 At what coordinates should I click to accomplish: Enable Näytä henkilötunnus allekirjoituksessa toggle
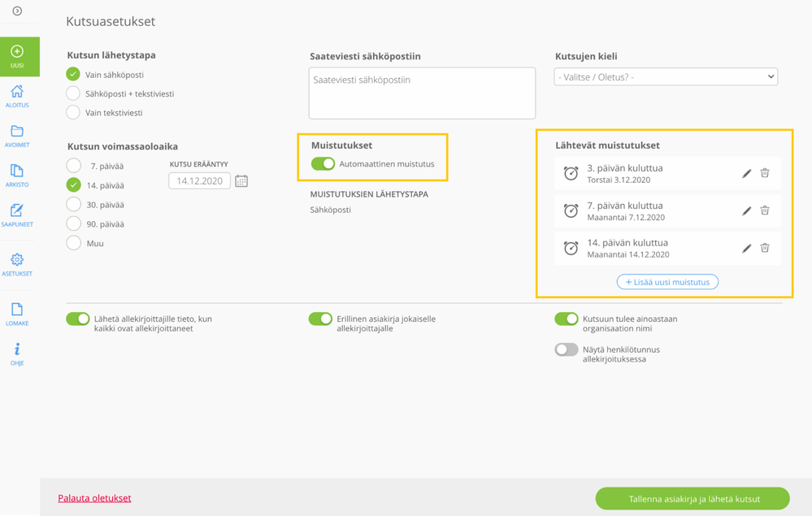click(x=567, y=350)
